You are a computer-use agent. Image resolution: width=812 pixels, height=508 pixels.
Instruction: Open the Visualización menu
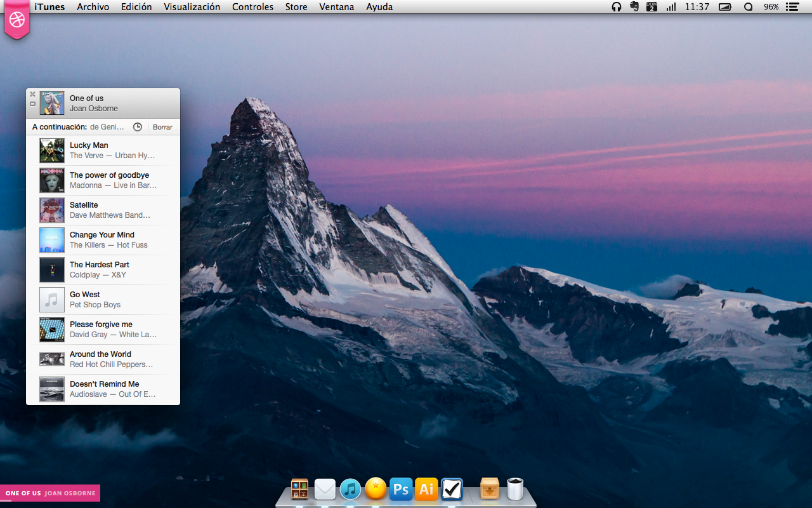[192, 7]
